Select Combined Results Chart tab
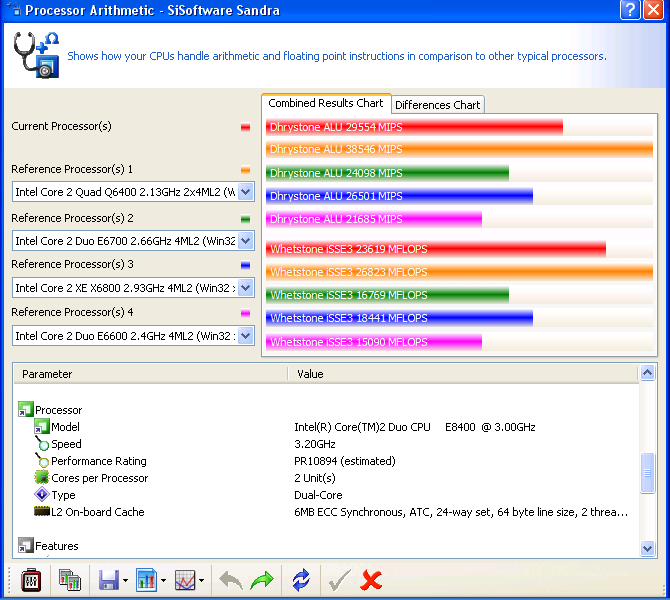670x600 pixels. click(326, 103)
